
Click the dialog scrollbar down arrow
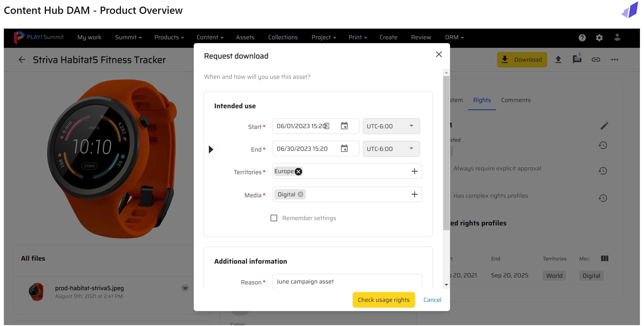[x=446, y=285]
